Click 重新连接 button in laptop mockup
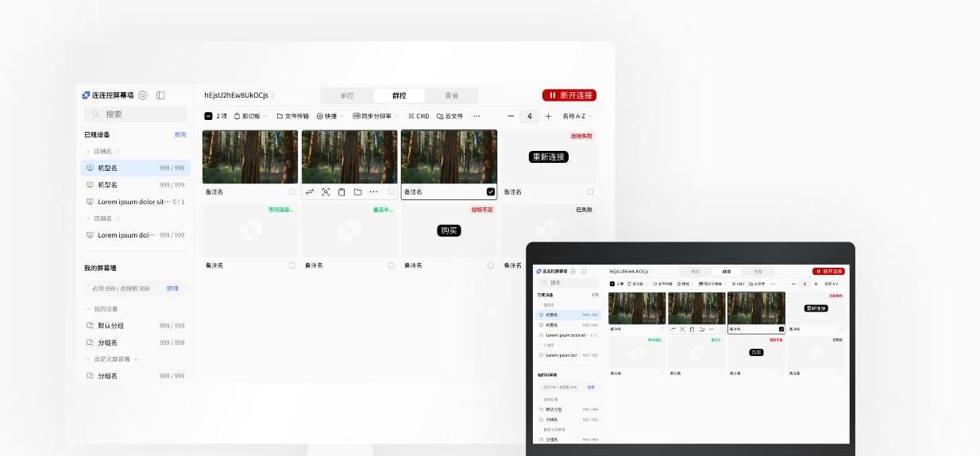Screen dimensions: 980x456 point(816,308)
